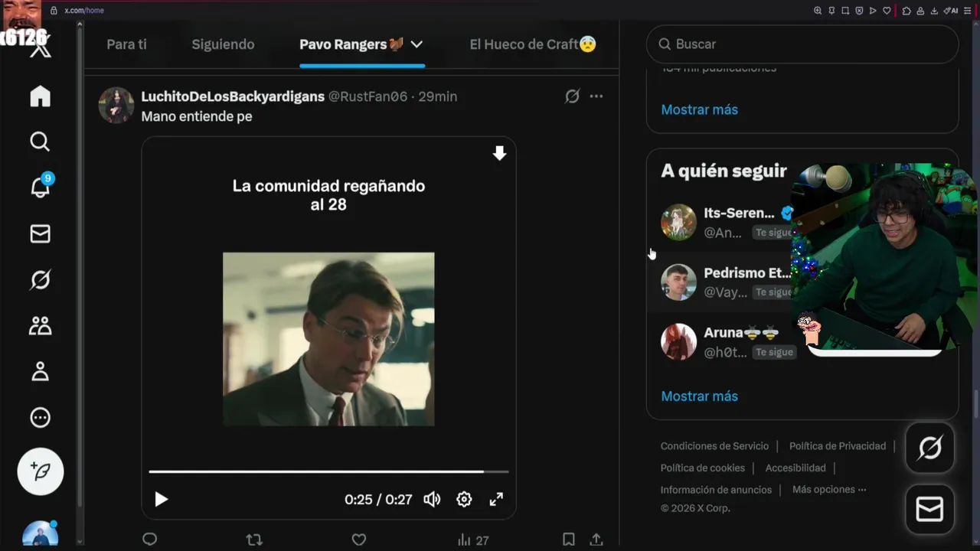Image resolution: width=980 pixels, height=551 pixels.
Task: Mute the video volume
Action: pos(432,500)
